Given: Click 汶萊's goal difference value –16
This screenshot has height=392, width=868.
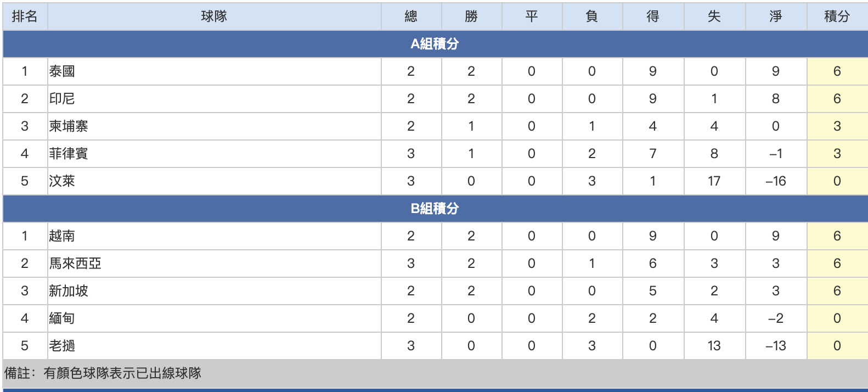Looking at the screenshot, I should click(x=776, y=181).
